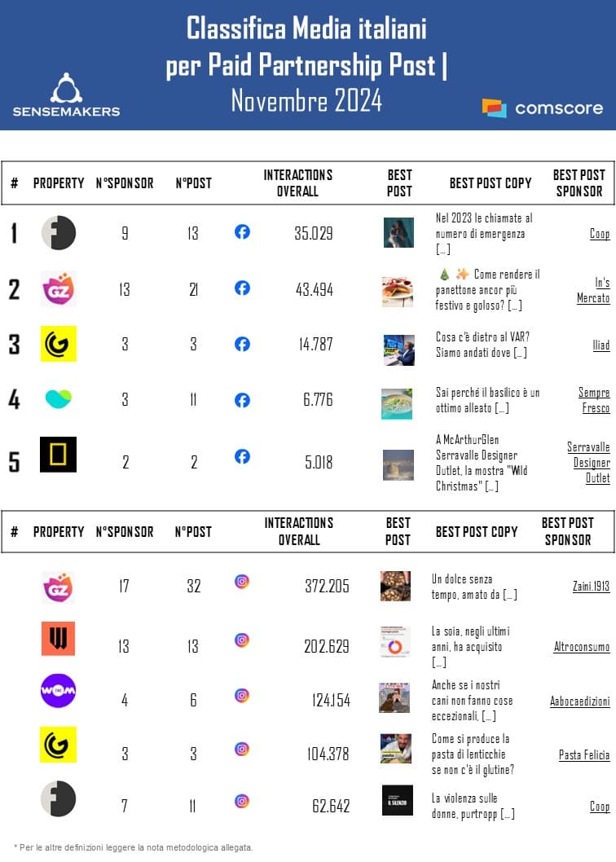Select the orange W property logo
Image resolution: width=616 pixels, height=862 pixels.
59,639
